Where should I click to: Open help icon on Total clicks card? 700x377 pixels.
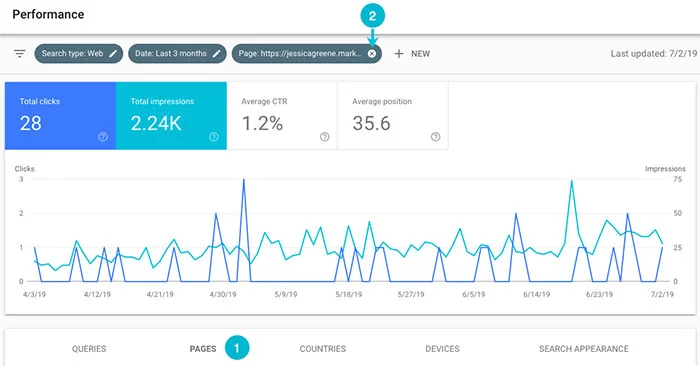click(103, 137)
